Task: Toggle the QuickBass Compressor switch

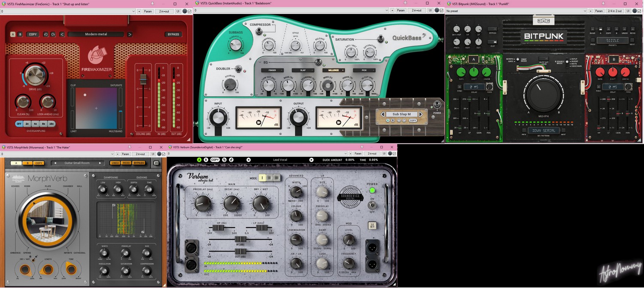Action: click(259, 31)
